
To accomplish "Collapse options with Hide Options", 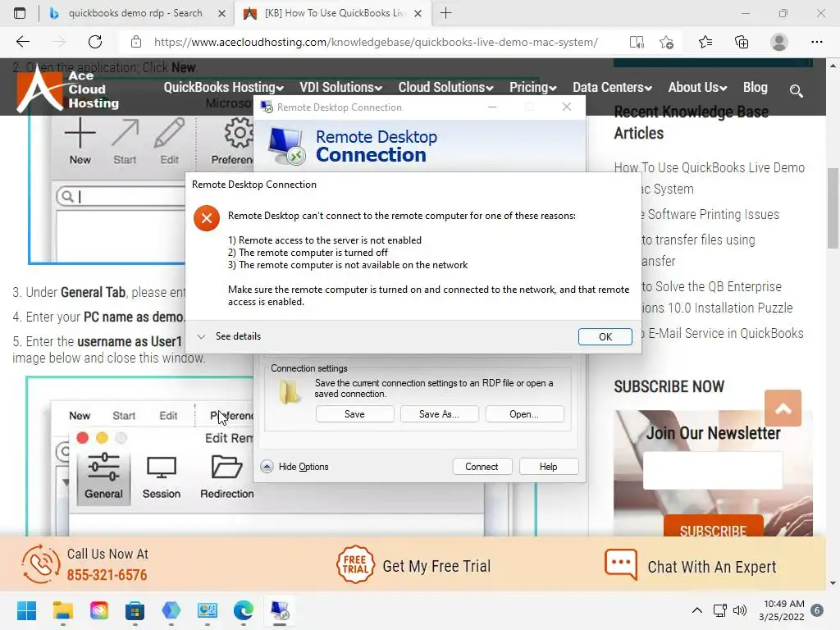I will point(294,467).
